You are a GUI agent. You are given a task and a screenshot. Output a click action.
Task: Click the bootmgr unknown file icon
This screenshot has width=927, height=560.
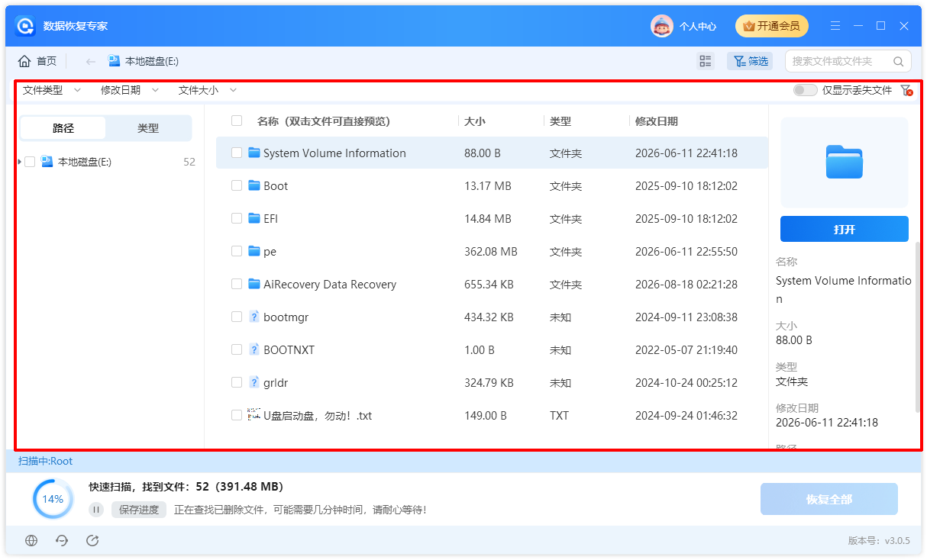point(254,317)
